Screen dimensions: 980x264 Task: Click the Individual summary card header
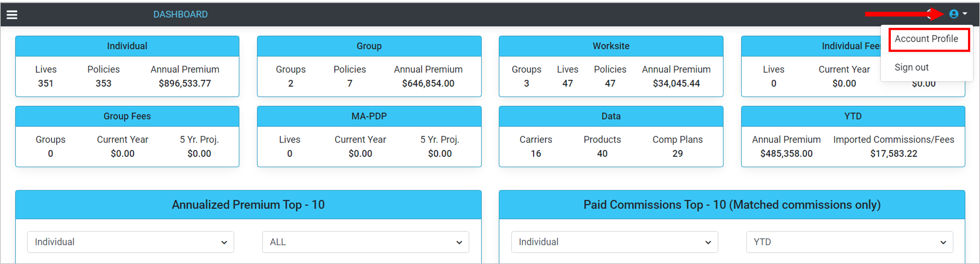click(127, 46)
